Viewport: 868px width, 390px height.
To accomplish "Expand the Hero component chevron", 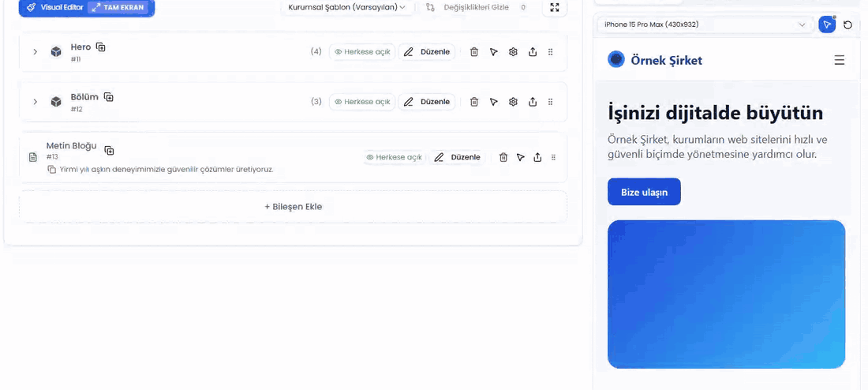I will coord(35,51).
